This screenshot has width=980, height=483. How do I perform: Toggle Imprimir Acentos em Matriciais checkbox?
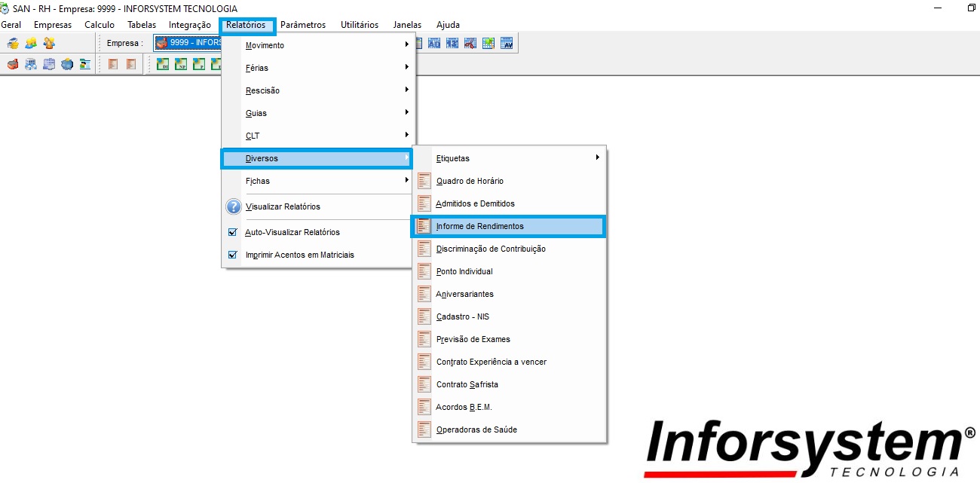233,255
